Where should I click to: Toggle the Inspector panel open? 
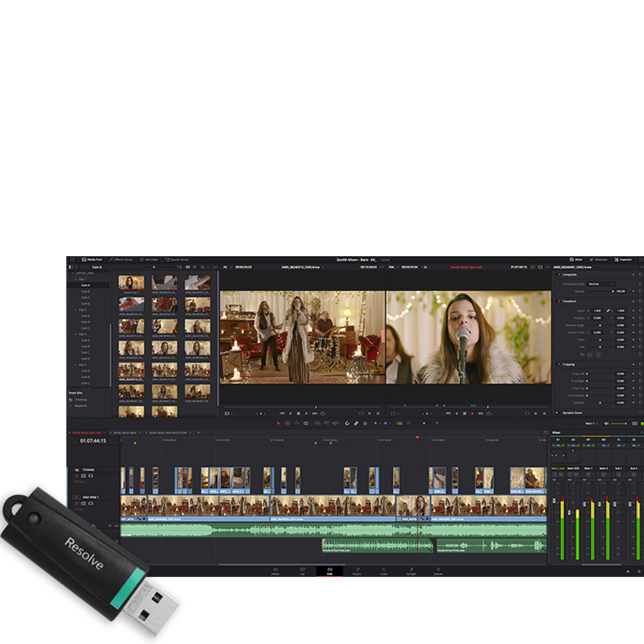point(622,259)
